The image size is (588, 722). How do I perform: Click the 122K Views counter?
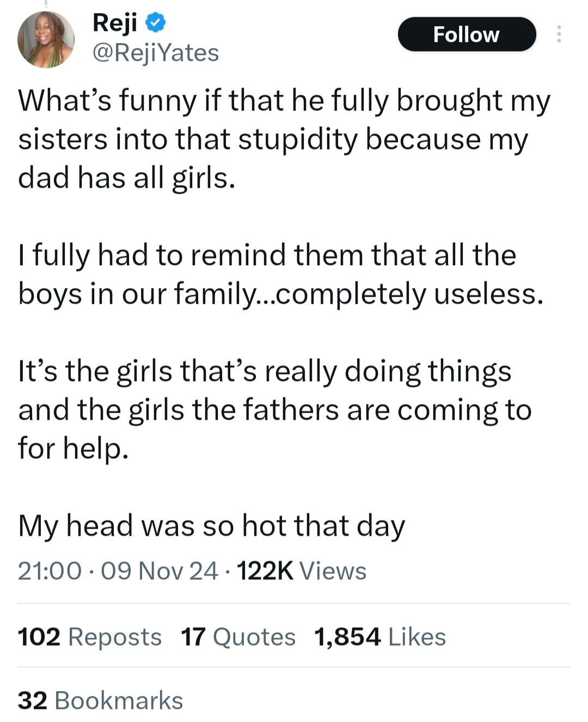click(x=302, y=571)
